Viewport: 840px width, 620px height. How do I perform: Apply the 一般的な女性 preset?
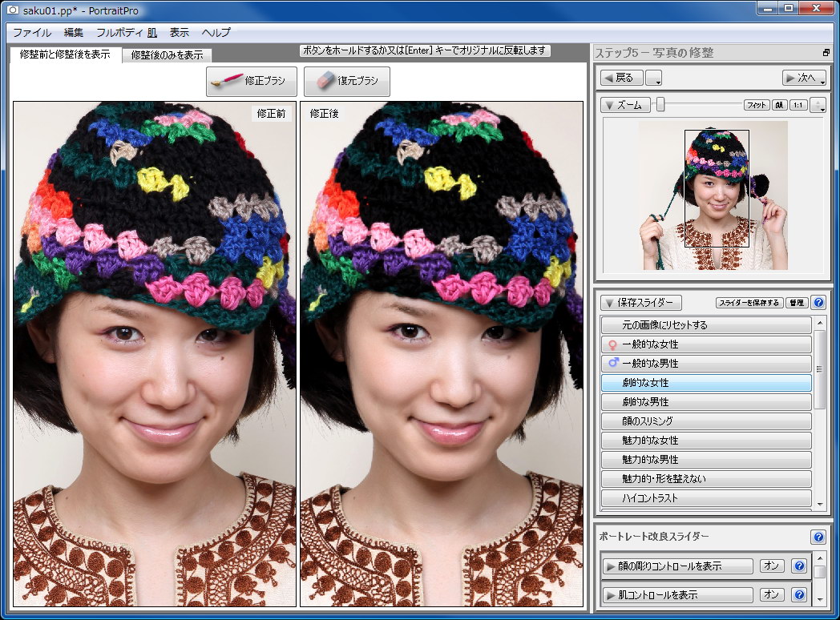(706, 344)
